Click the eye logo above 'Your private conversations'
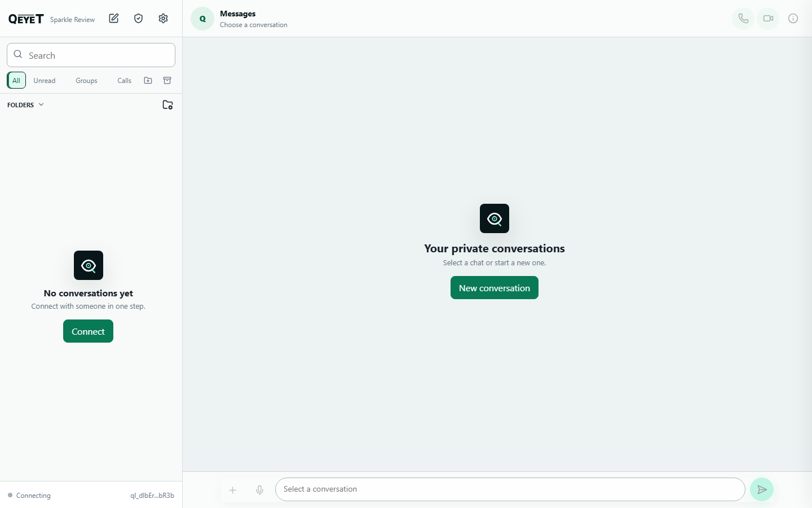The height and width of the screenshot is (508, 812). point(495,218)
